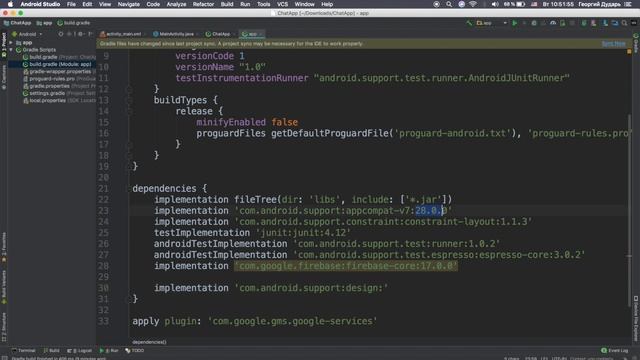Click the scroll-from-source target icon in Project panel

(61, 34)
